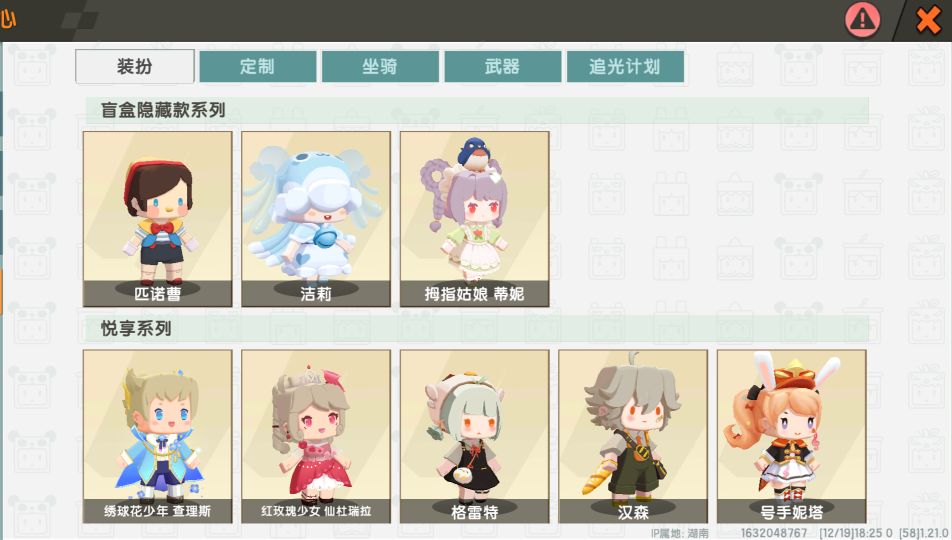Select 绣球花少年 查理斯 skin
Image resolution: width=952 pixels, height=540 pixels.
tap(158, 436)
